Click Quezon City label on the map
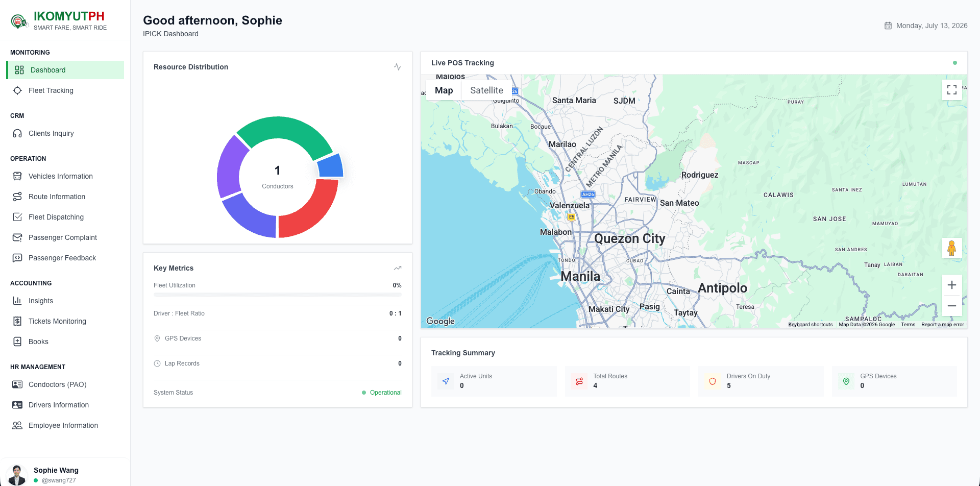Image resolution: width=980 pixels, height=486 pixels. [x=629, y=238]
